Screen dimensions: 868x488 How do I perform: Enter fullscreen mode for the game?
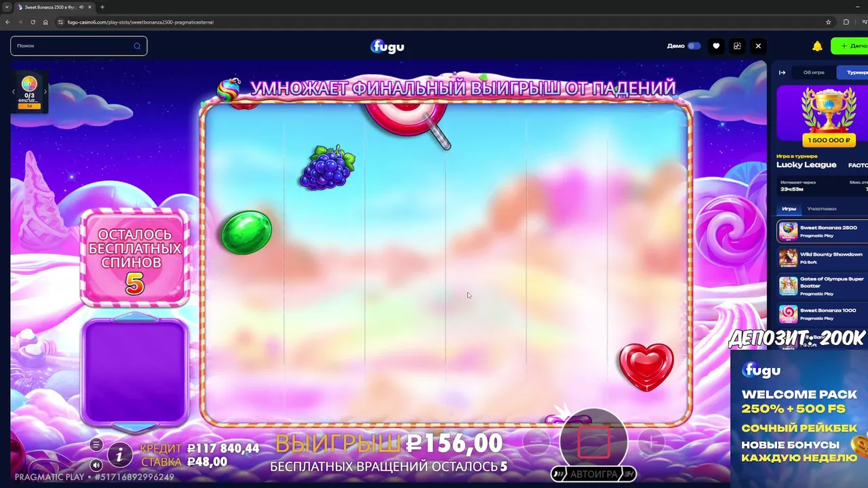point(737,46)
